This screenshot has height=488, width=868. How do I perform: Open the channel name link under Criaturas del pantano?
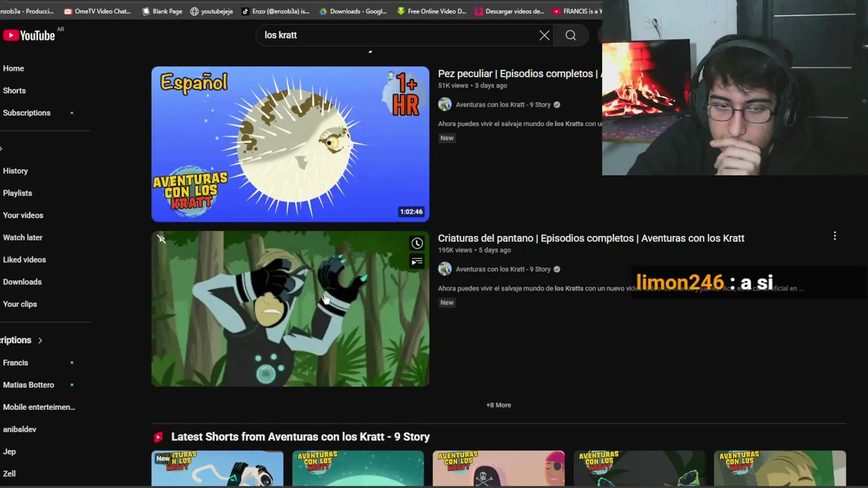click(503, 270)
